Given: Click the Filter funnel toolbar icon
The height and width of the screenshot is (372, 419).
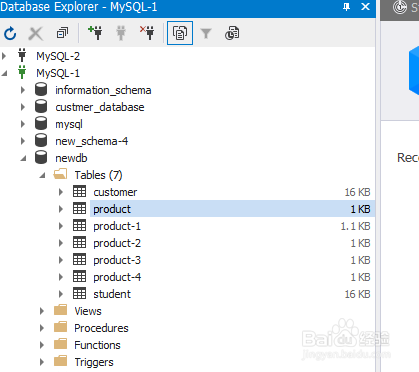Looking at the screenshot, I should 206,33.
